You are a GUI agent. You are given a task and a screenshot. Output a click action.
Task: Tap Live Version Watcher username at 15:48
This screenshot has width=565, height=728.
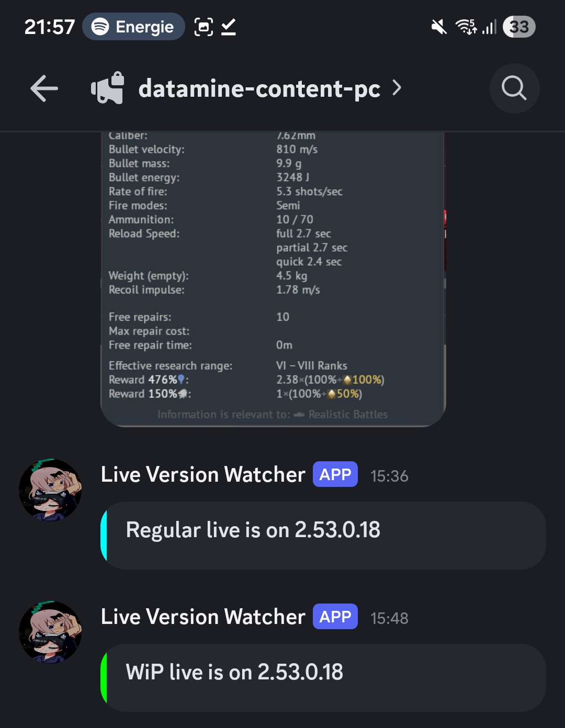click(x=203, y=617)
